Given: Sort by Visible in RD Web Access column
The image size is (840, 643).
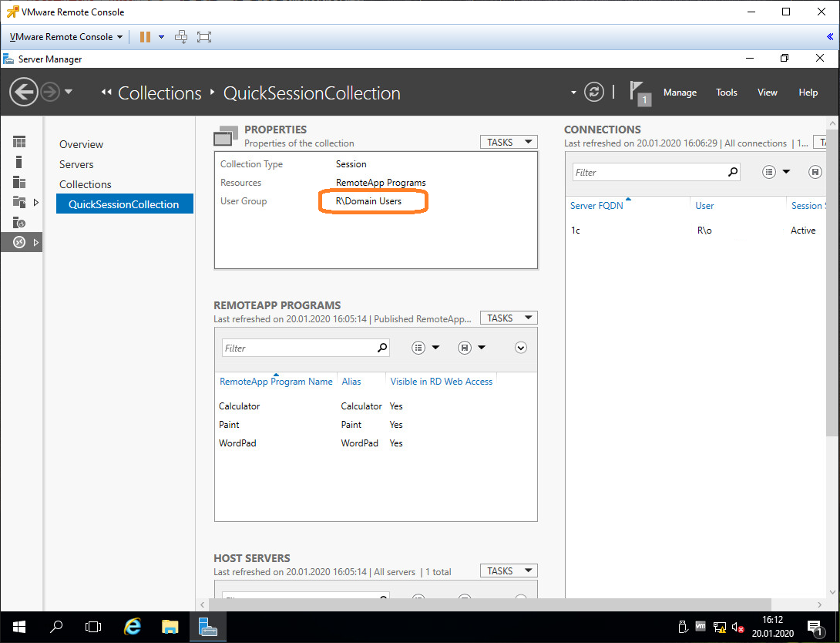Looking at the screenshot, I should click(x=442, y=381).
